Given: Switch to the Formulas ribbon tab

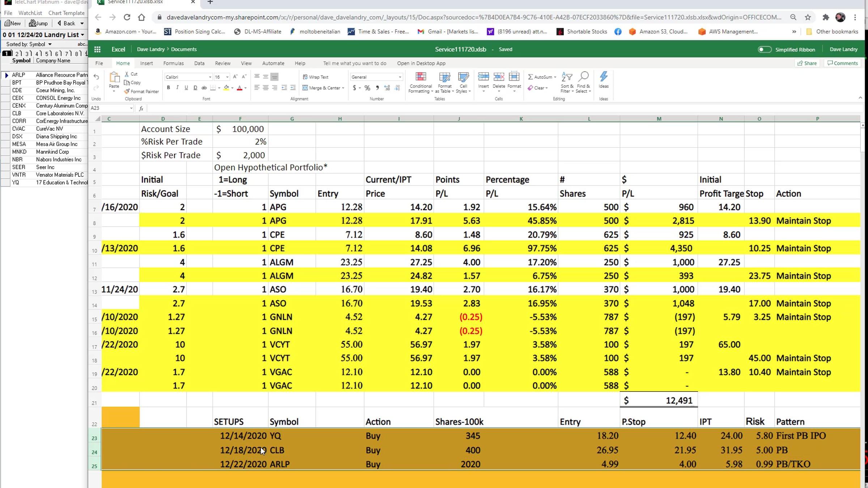Looking at the screenshot, I should coord(173,63).
